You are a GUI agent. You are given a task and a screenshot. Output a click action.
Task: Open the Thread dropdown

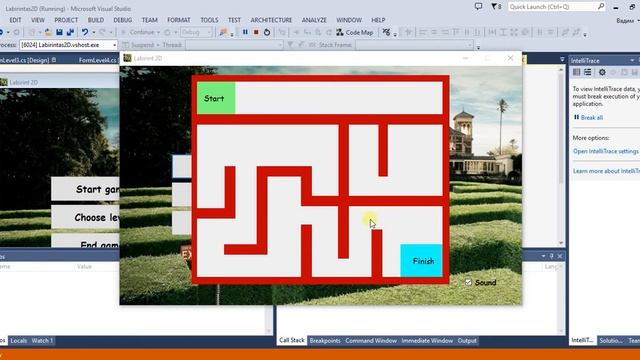[234, 45]
